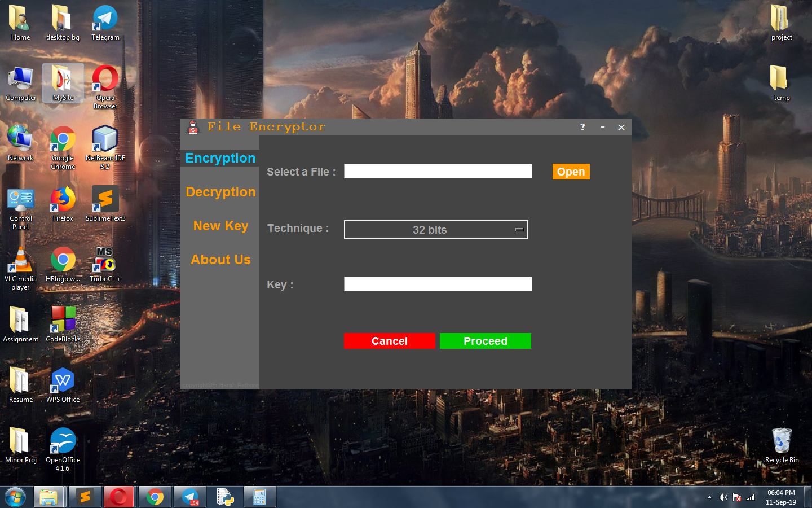Click the green Proceed button
The height and width of the screenshot is (508, 812).
coord(485,341)
